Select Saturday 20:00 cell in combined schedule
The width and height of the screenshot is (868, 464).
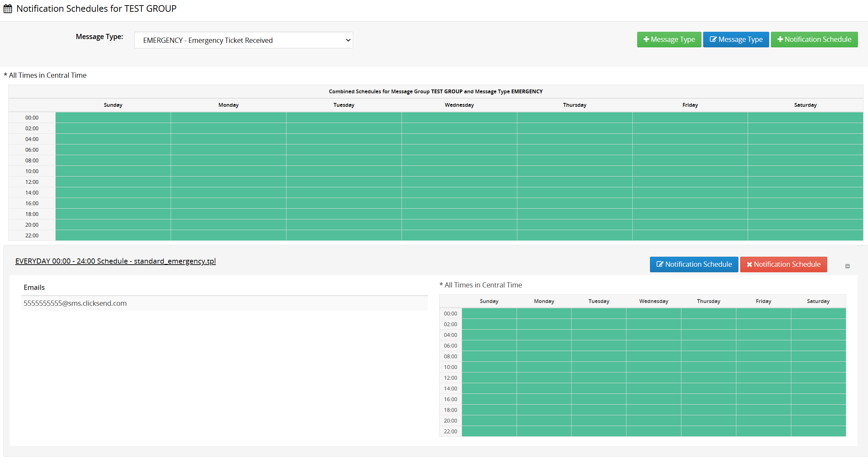805,225
